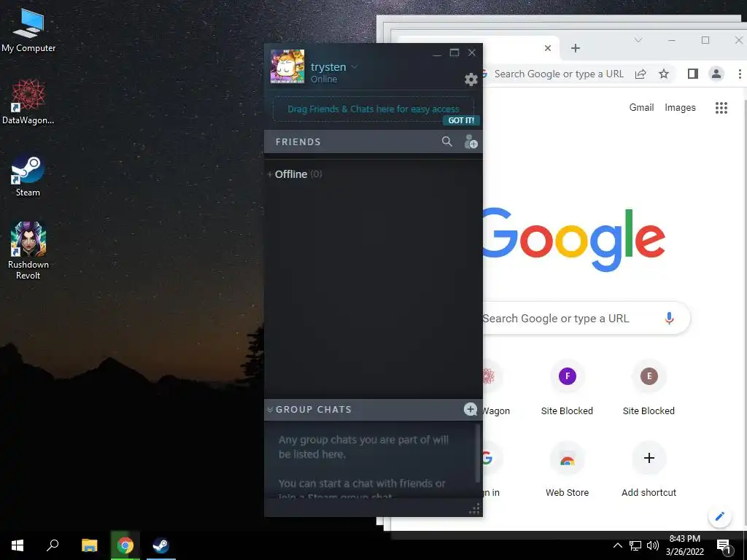Screen dimensions: 747x560
Task: Click the Google logo
Action: tap(574, 239)
